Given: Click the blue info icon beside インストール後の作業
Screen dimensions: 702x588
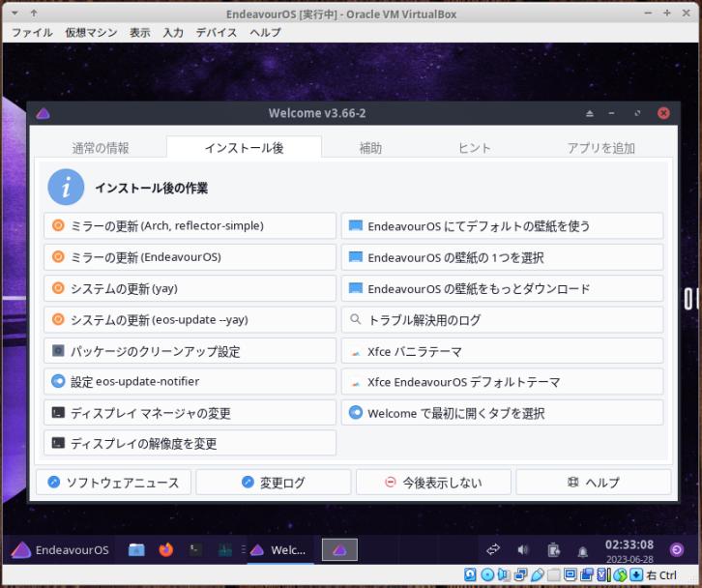Looking at the screenshot, I should tap(66, 188).
